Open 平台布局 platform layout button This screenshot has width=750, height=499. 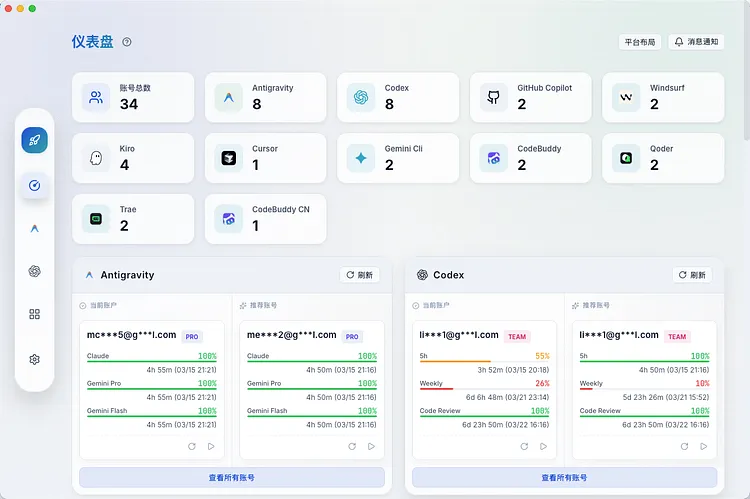(x=640, y=42)
